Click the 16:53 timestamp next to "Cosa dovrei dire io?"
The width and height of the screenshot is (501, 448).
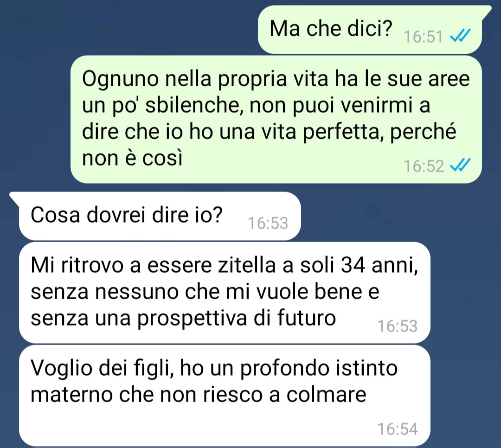coord(268,223)
